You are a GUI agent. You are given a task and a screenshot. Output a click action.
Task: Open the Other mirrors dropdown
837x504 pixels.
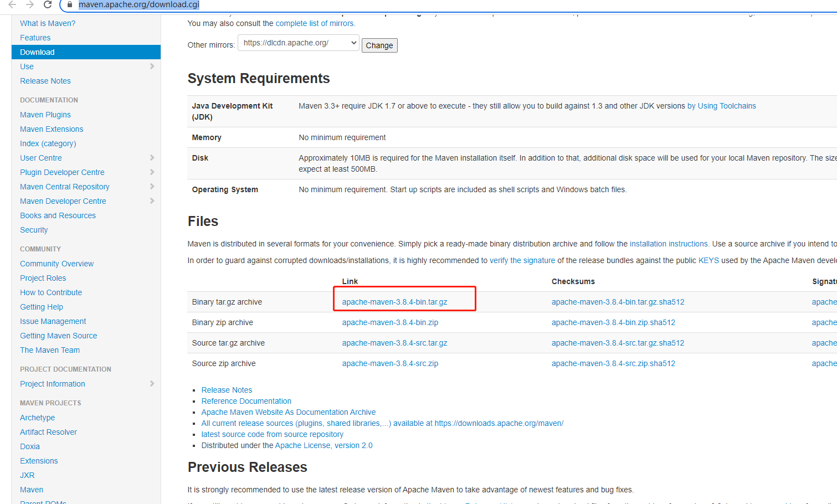299,43
